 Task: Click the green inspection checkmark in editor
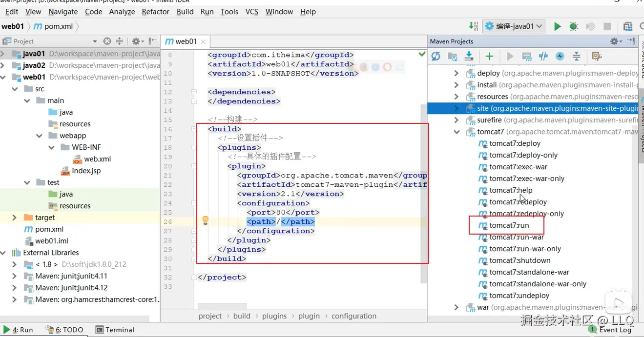point(422,54)
